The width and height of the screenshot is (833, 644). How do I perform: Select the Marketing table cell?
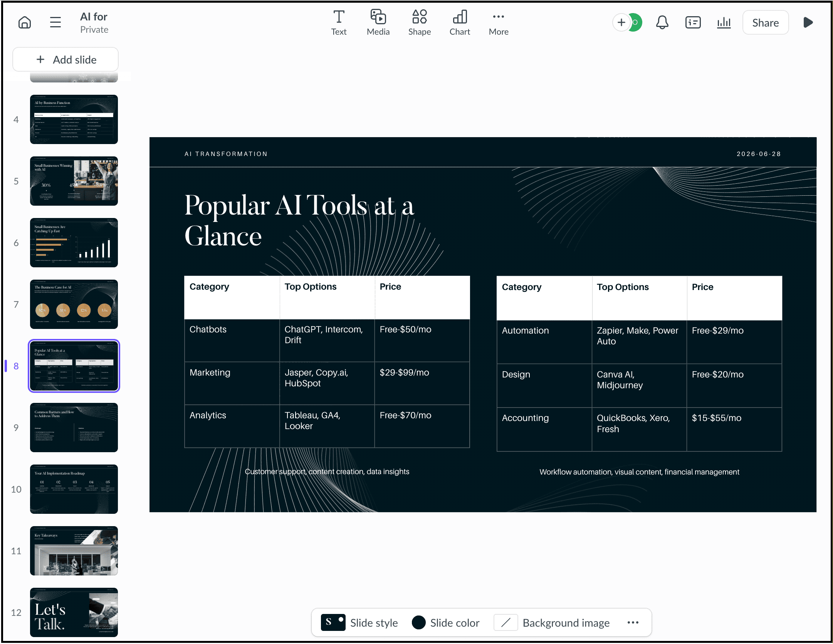click(x=232, y=384)
